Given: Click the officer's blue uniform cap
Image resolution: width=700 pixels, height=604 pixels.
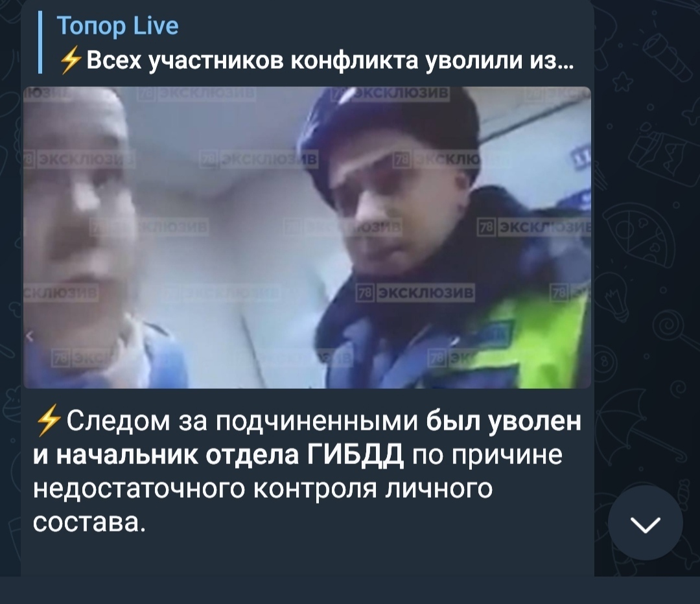Looking at the screenshot, I should pos(388,130).
